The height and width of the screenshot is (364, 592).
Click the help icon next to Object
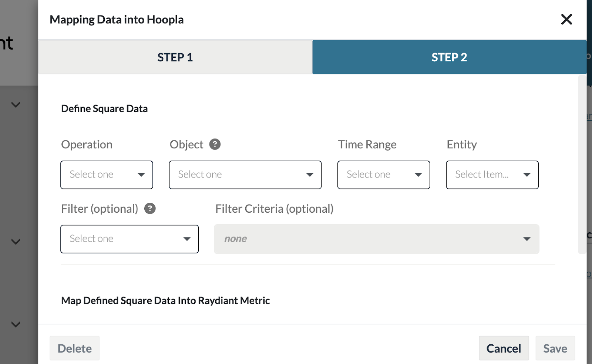215,144
